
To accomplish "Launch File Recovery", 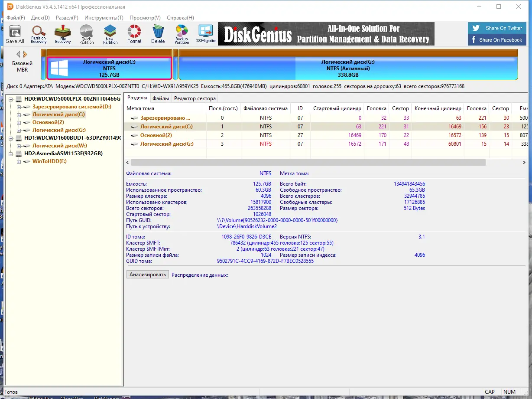I will 62,34.
